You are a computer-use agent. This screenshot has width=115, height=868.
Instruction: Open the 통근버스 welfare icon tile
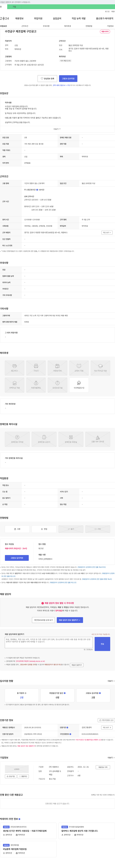[14, 368]
